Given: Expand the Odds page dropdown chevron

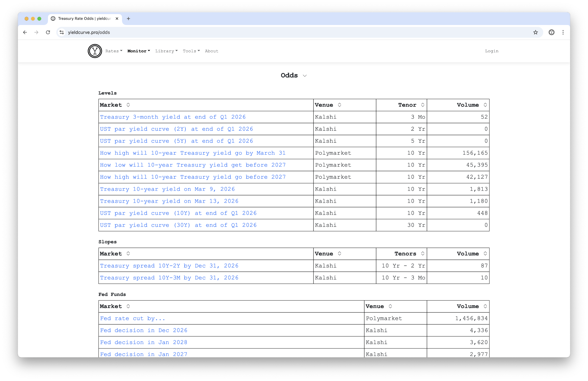Looking at the screenshot, I should [305, 76].
